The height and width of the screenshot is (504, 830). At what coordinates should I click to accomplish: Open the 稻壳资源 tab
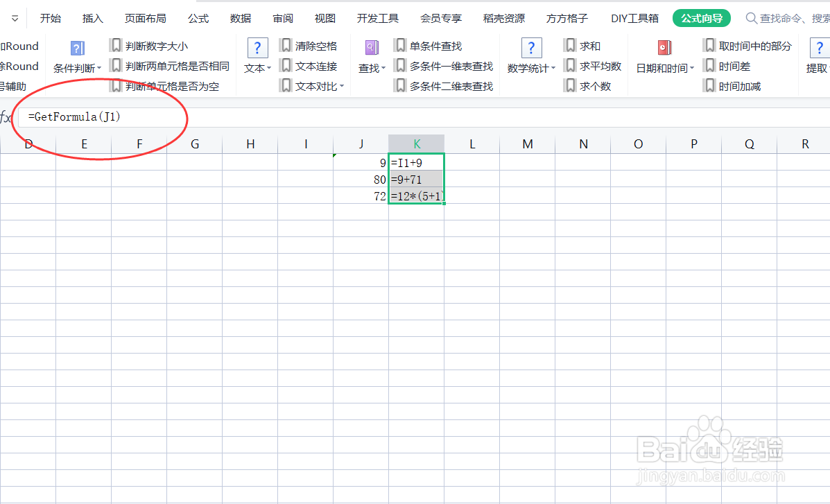point(504,19)
